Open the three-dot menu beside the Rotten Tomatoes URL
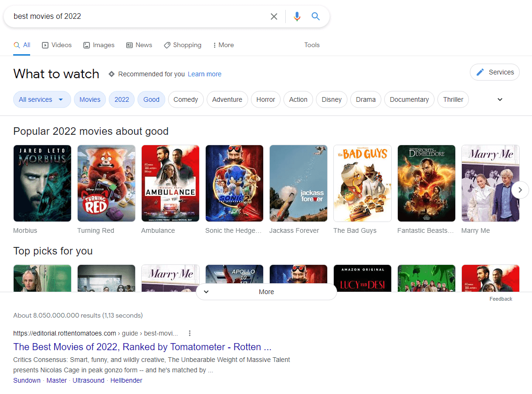The image size is (532, 394). [190, 333]
